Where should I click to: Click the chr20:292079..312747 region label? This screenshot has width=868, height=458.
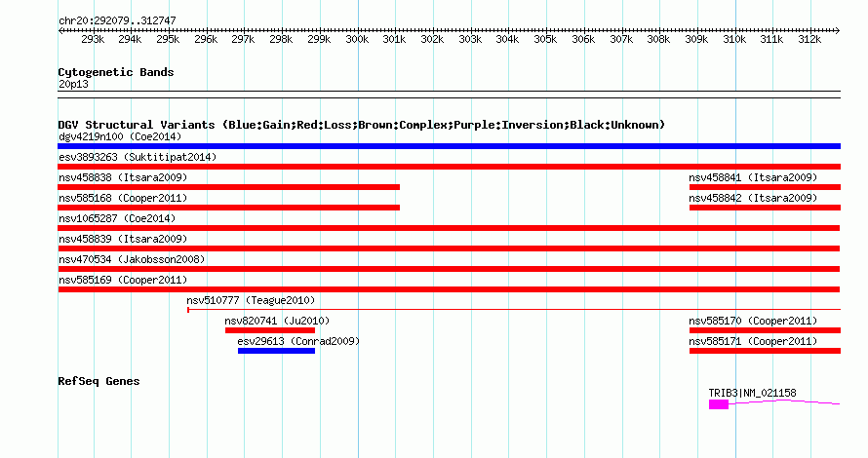[x=117, y=20]
